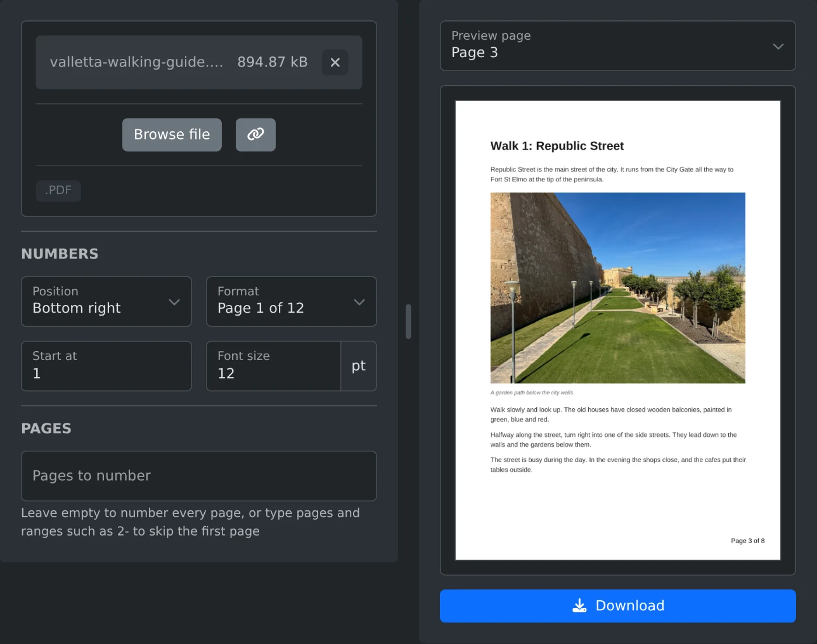Open the Position dropdown showing Bottom right
This screenshot has height=644, width=817.
click(x=106, y=302)
